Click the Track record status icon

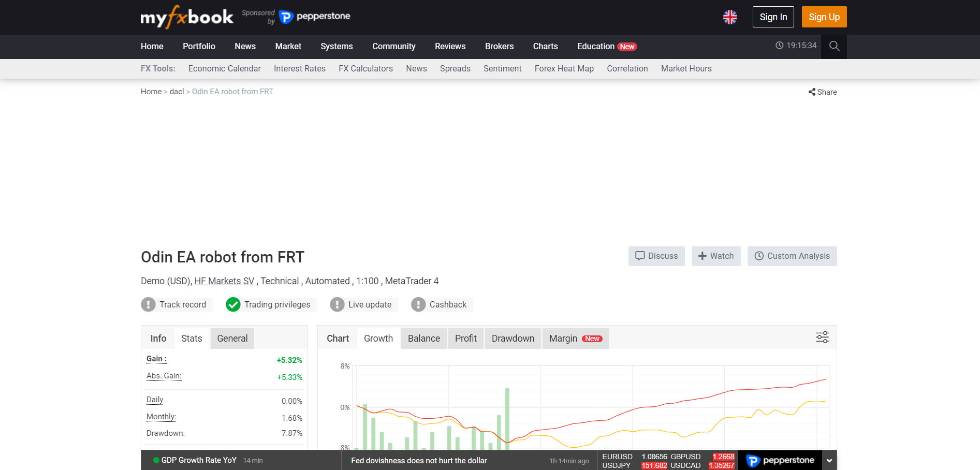pyautogui.click(x=148, y=304)
